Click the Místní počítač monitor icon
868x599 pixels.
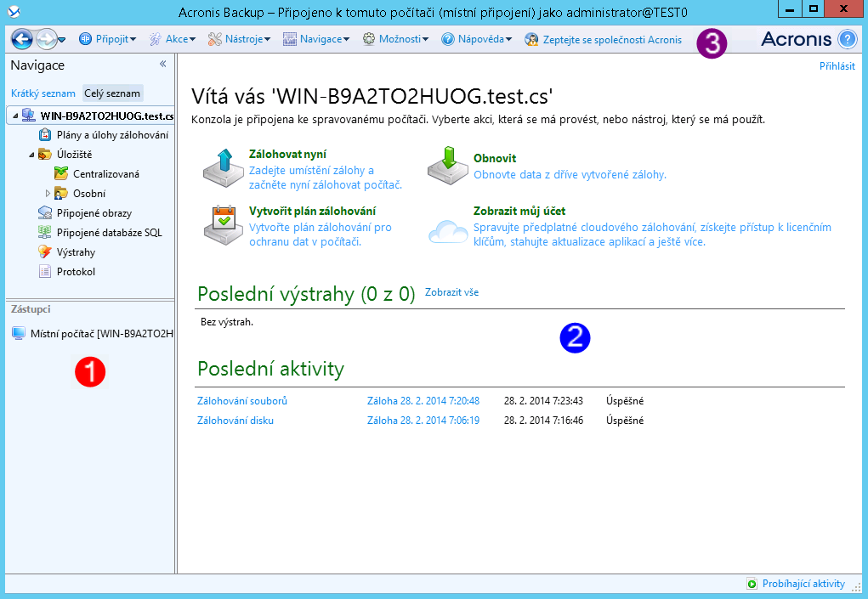coord(19,334)
